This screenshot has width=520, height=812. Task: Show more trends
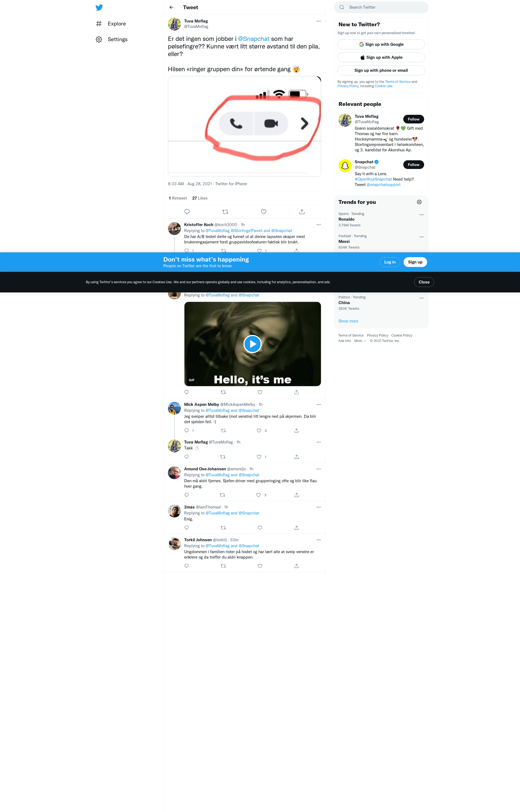pyautogui.click(x=348, y=321)
